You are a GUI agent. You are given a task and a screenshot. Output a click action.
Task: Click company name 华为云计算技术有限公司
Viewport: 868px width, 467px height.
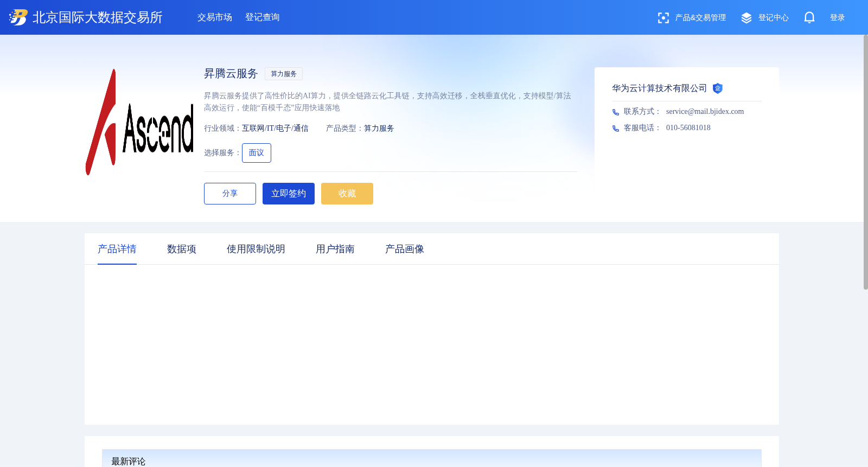(x=660, y=88)
